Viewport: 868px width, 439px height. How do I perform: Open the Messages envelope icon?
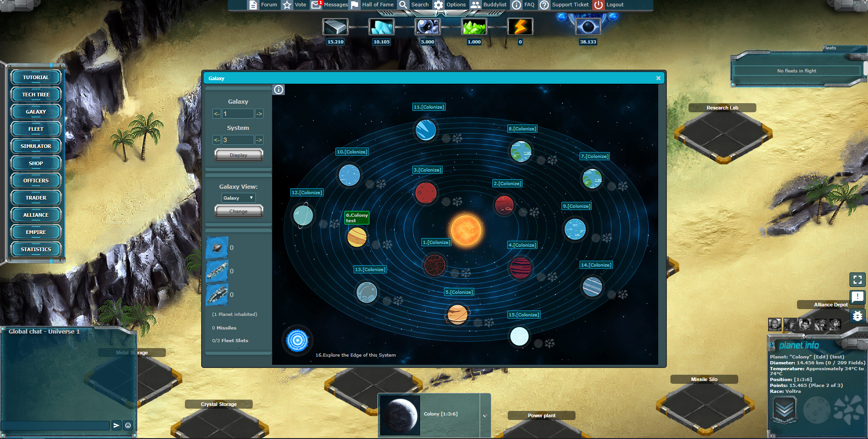coord(316,5)
